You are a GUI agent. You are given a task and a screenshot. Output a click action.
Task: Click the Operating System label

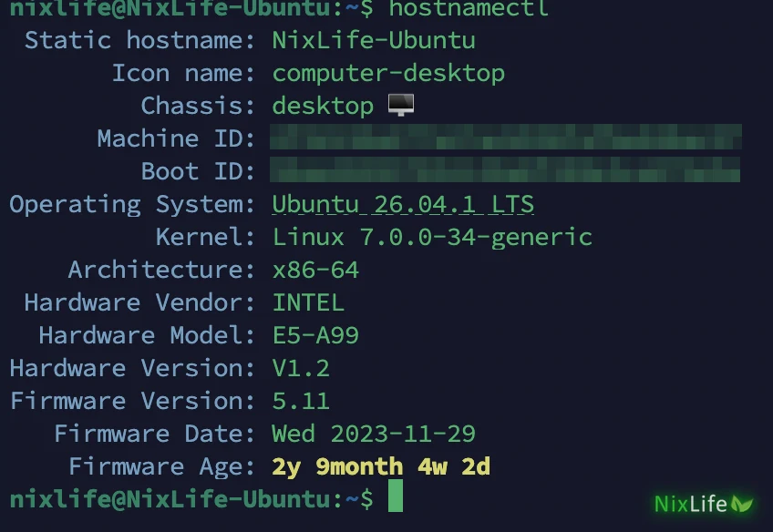coord(132,204)
